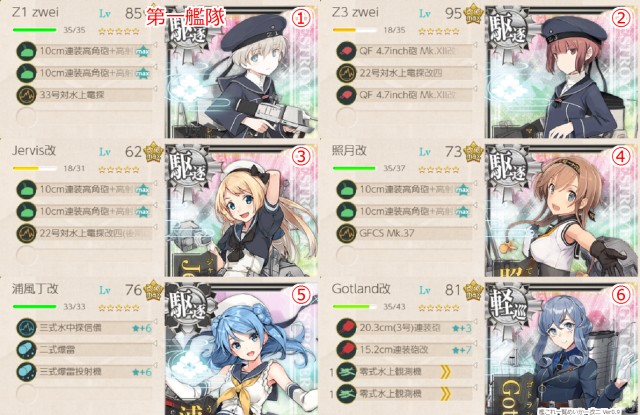Click the green gun icon on Jervis改's first slot
640x415 pixels.
[26, 190]
